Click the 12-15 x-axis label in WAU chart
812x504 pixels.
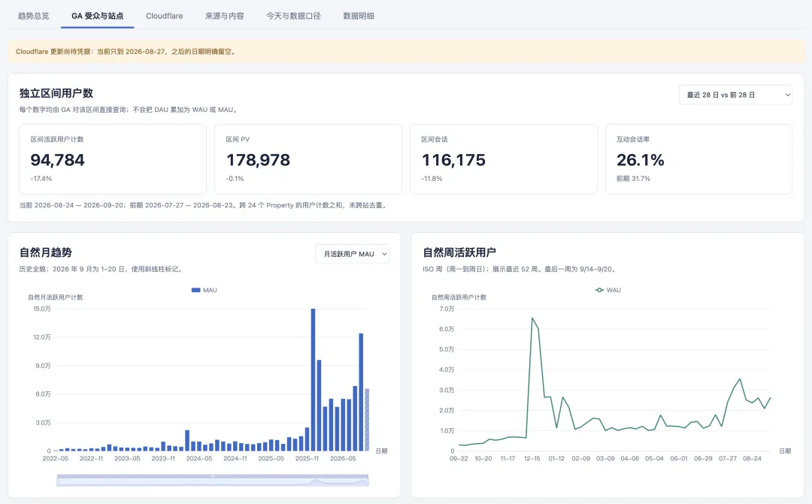coord(532,458)
